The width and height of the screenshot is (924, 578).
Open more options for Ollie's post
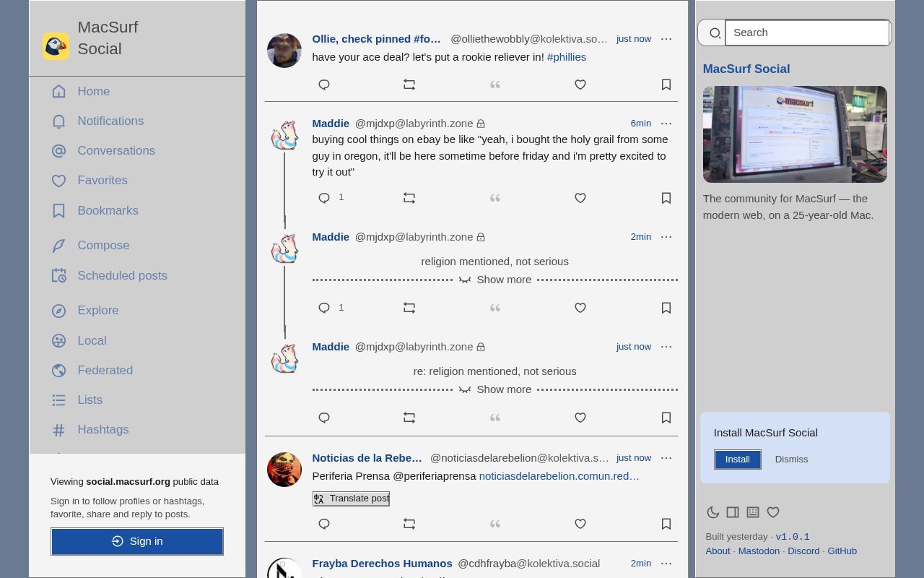666,39
